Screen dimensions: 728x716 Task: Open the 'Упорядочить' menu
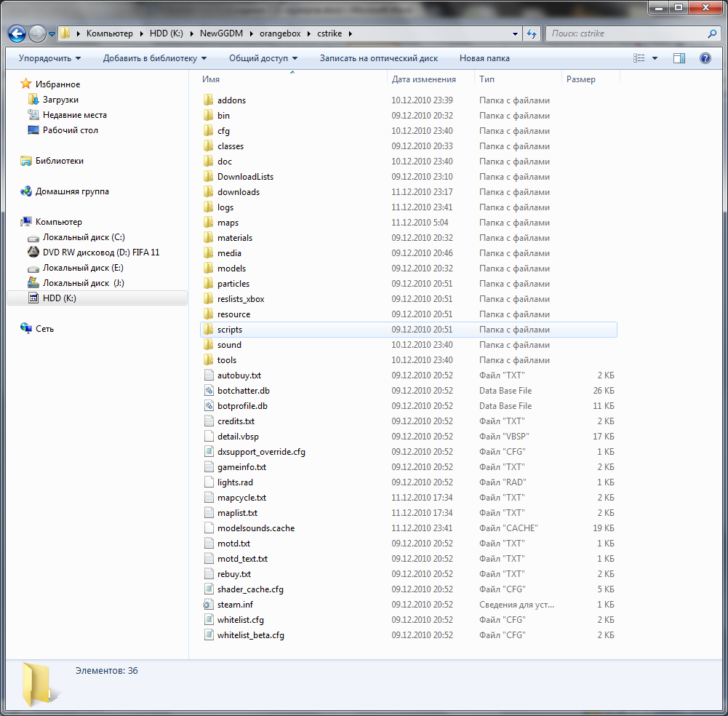(49, 58)
